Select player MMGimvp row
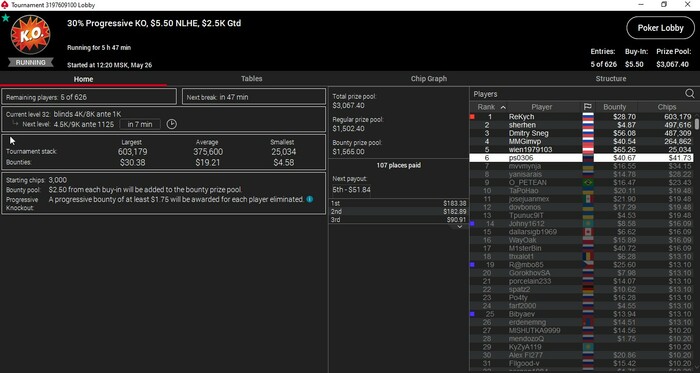This screenshot has width=700, height=373. [582, 141]
